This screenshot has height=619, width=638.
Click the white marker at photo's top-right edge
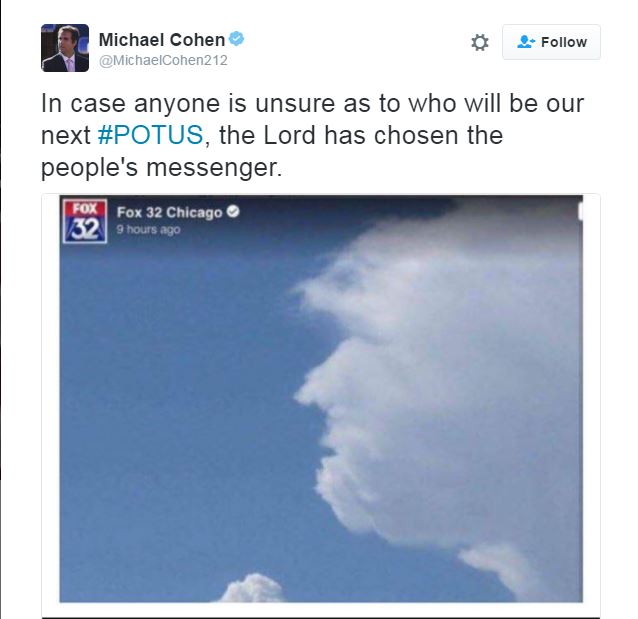pyautogui.click(x=581, y=212)
